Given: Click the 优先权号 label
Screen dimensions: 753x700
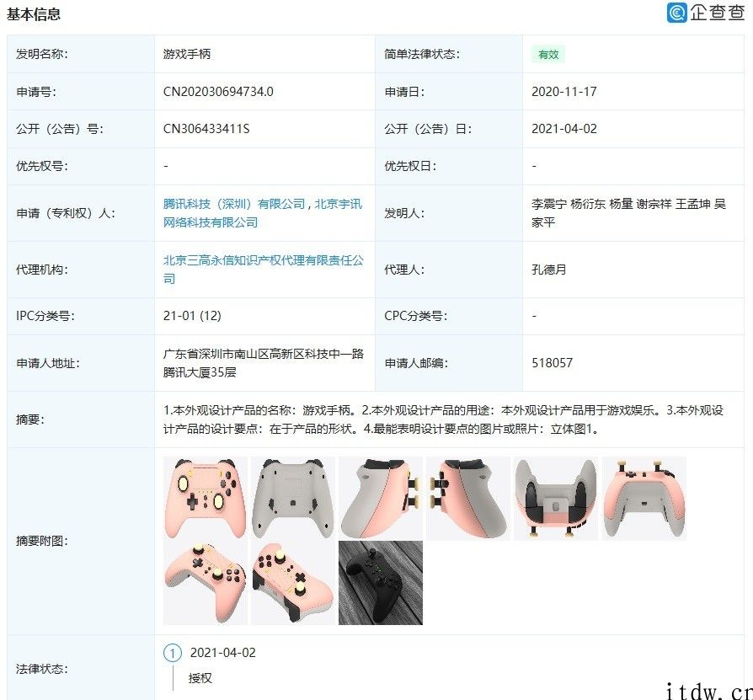Looking at the screenshot, I should coord(42,166).
